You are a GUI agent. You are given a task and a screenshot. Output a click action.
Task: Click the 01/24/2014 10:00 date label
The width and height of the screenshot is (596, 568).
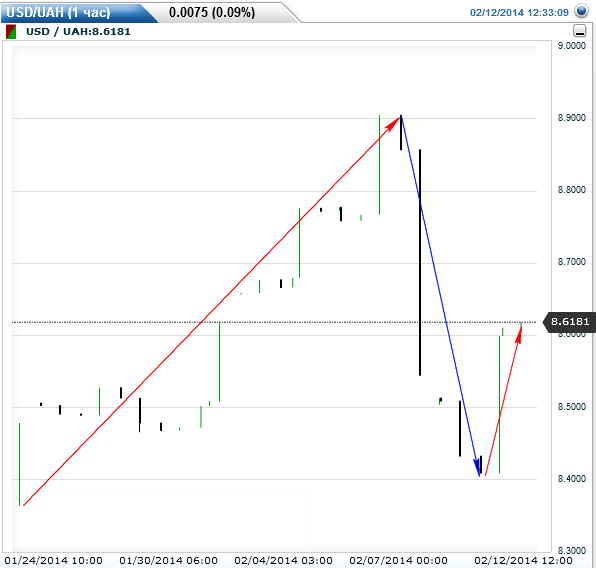point(54,560)
